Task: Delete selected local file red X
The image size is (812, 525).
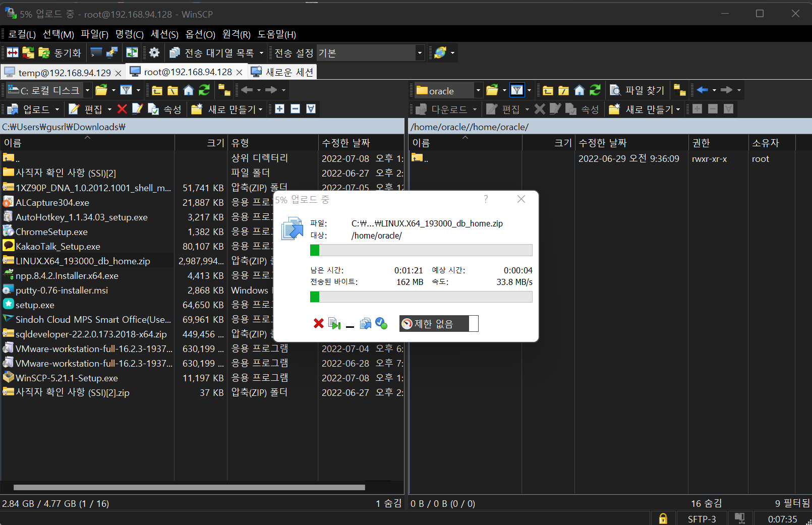Action: tap(122, 109)
